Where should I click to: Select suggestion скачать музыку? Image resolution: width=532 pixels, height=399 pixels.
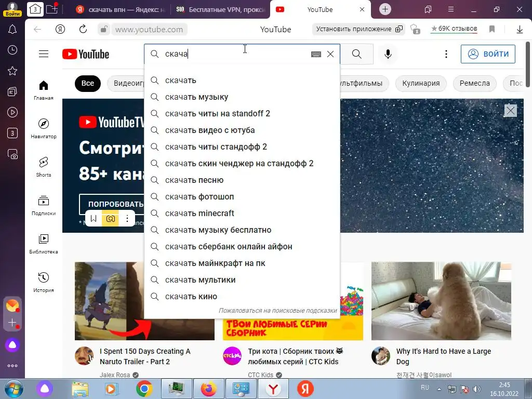(242, 97)
